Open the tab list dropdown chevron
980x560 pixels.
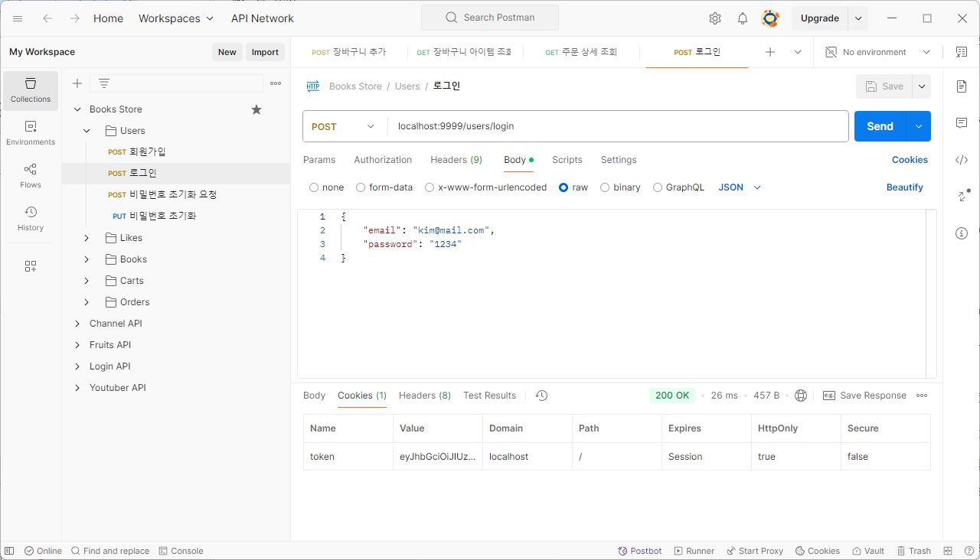click(x=798, y=52)
